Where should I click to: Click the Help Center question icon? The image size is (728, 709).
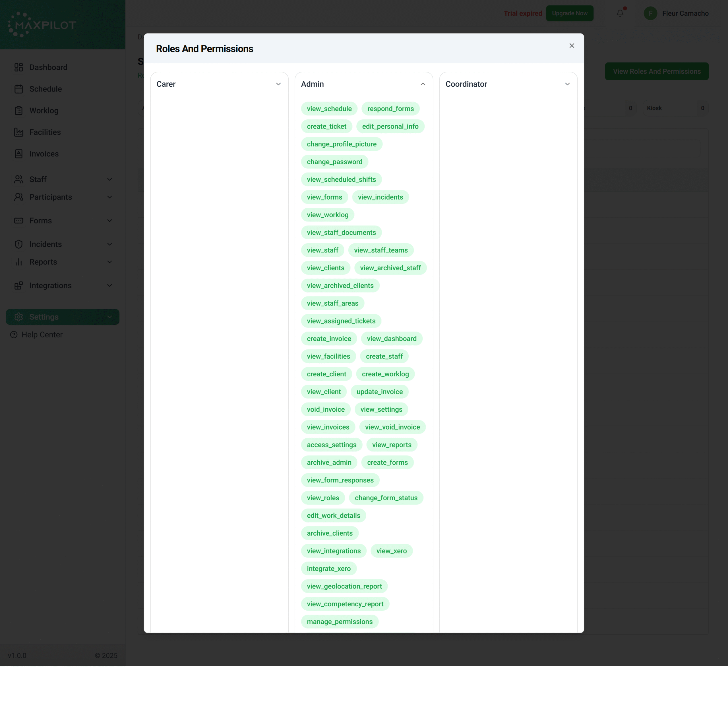(14, 335)
